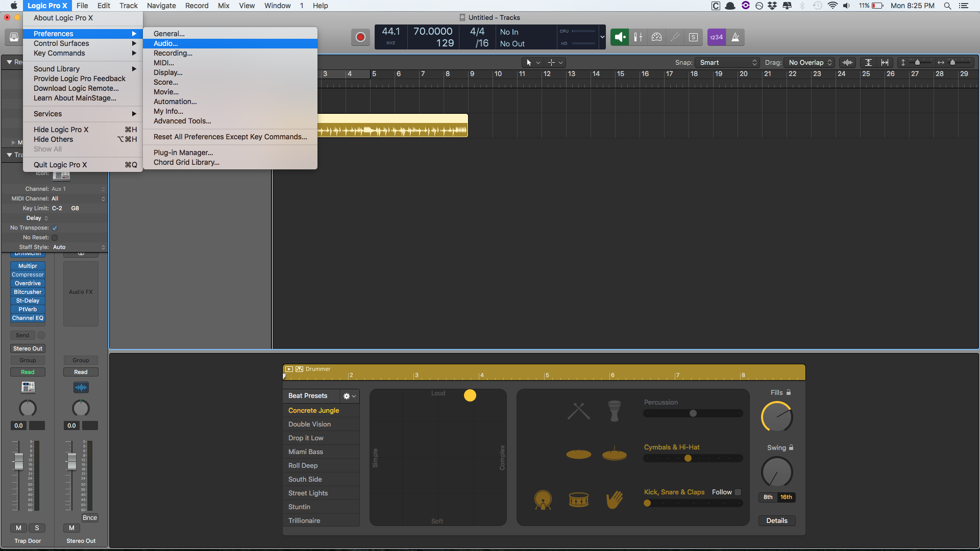Open the pointer tool menu dropdown

click(x=533, y=62)
